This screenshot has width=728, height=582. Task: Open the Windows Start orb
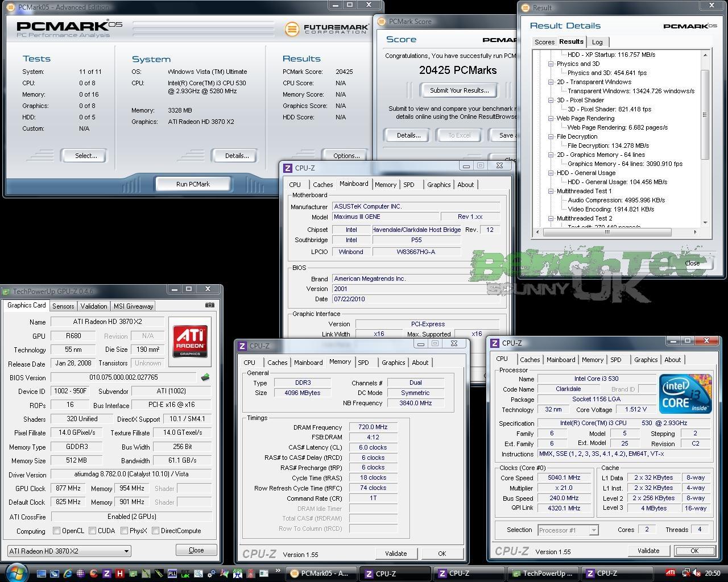16,572
